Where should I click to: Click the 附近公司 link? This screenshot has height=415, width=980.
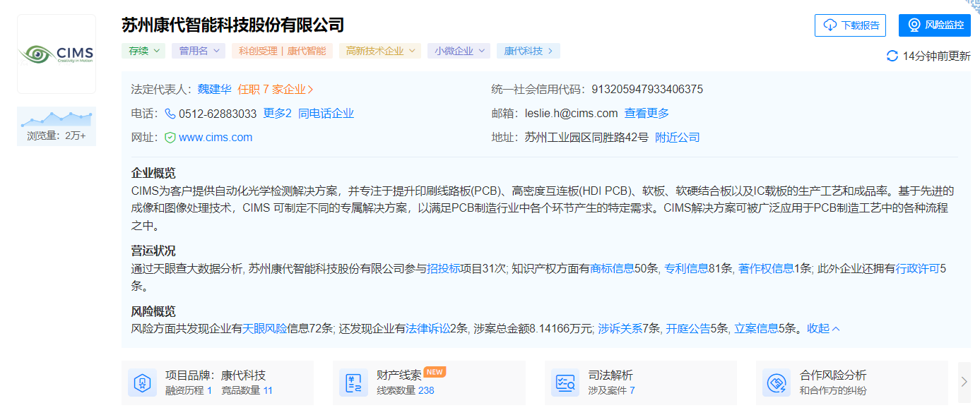tap(677, 138)
